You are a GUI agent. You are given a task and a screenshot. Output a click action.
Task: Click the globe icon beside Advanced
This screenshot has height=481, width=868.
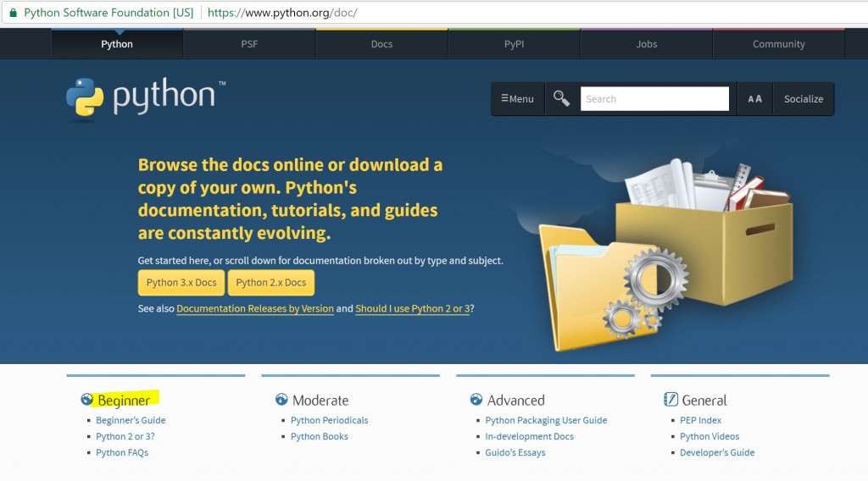[476, 399]
